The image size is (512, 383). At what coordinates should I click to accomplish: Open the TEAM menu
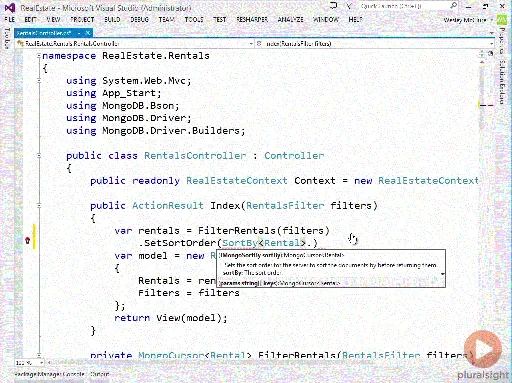167,19
